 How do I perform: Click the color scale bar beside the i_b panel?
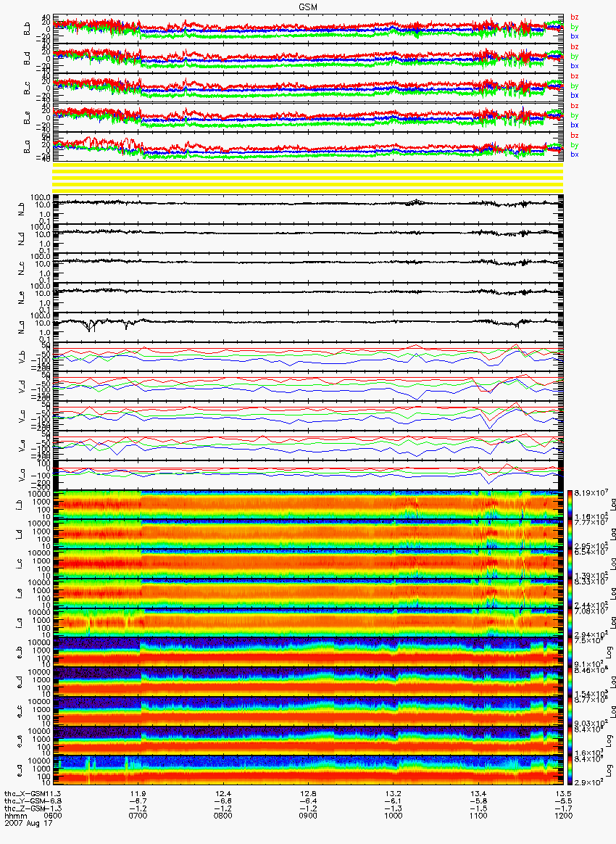pyautogui.click(x=570, y=505)
